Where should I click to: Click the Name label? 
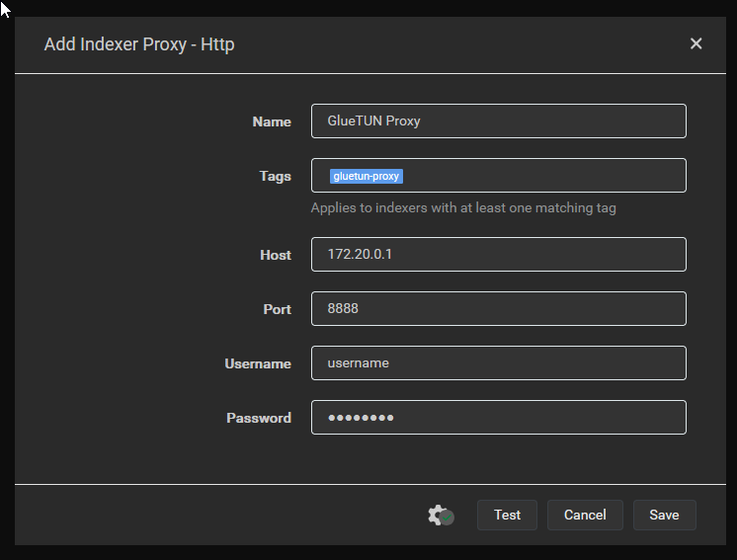pos(272,121)
